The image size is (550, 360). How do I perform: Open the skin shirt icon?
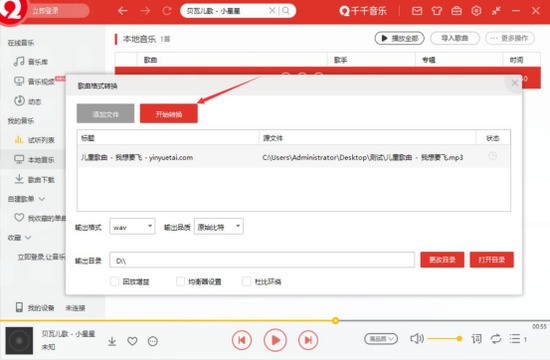(437, 11)
